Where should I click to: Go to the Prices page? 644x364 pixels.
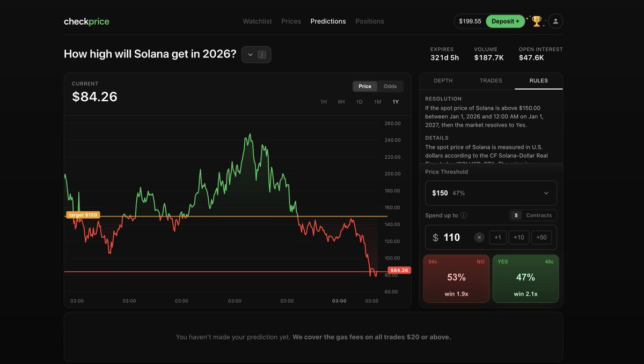click(291, 21)
